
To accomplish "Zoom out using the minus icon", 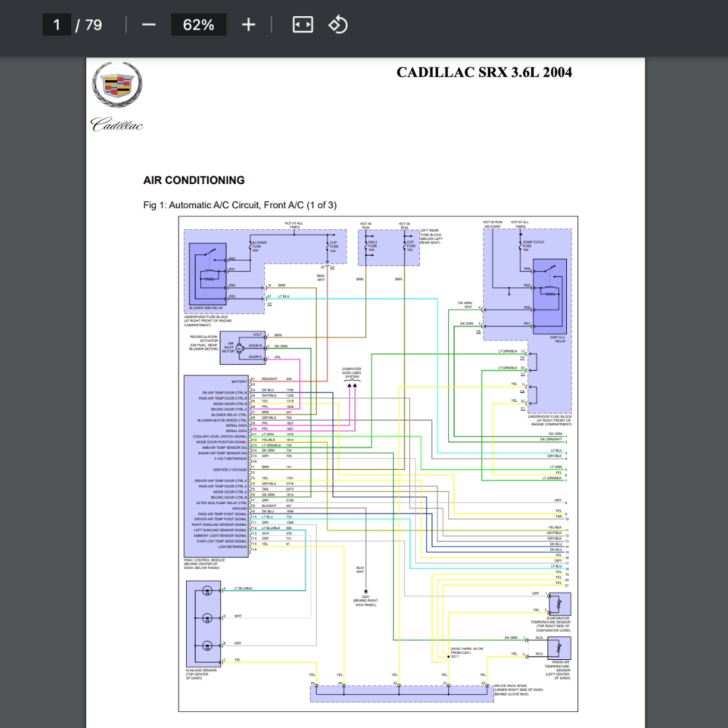I will click(148, 25).
